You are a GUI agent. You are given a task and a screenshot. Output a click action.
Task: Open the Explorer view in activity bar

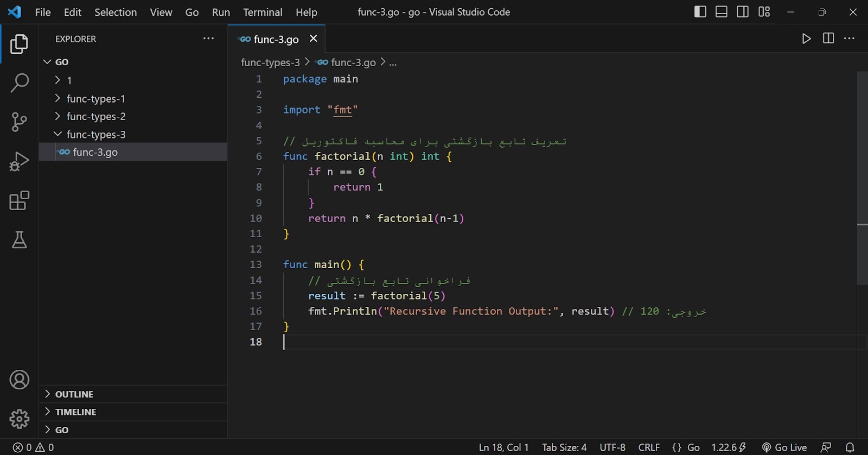[19, 44]
